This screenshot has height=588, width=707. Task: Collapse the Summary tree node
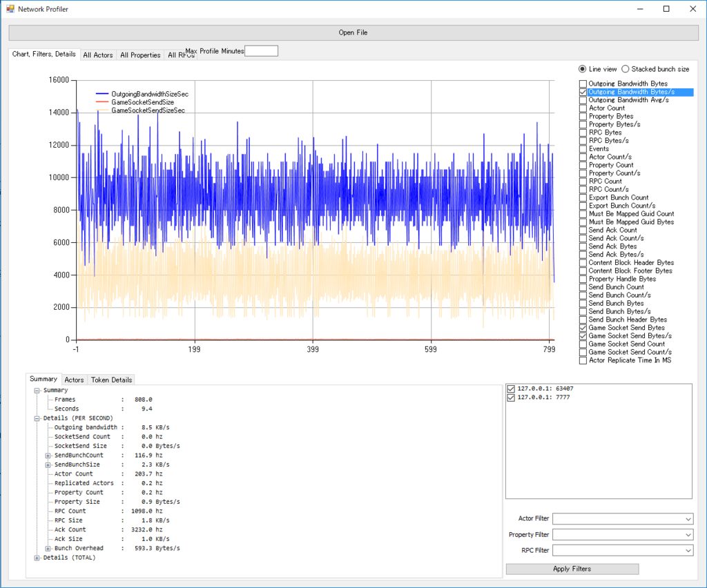(37, 391)
